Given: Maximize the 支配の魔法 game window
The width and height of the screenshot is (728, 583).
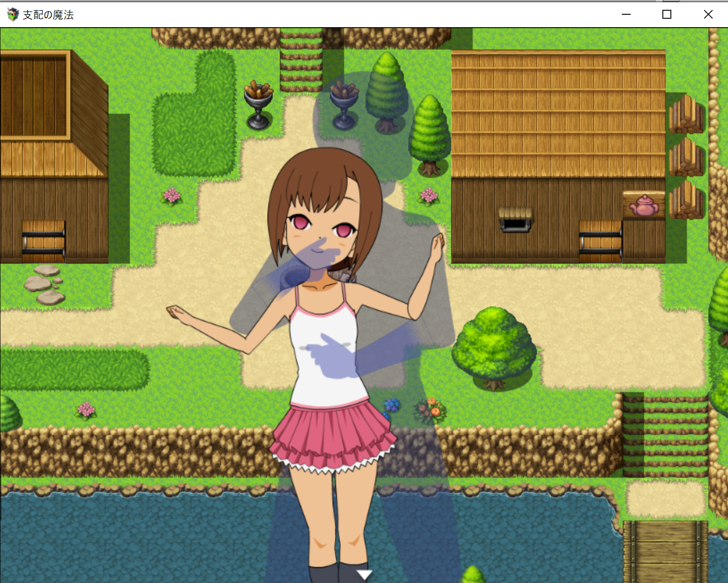Looking at the screenshot, I should point(667,14).
